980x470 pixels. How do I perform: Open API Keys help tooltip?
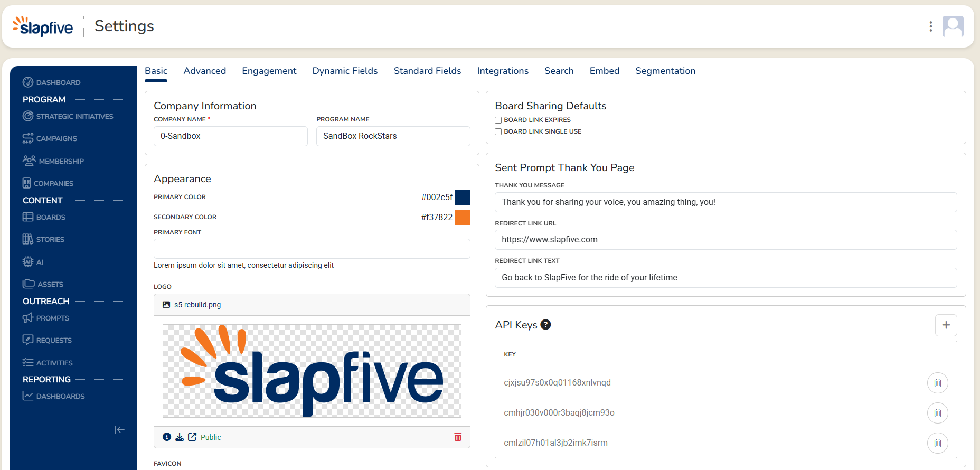(546, 325)
